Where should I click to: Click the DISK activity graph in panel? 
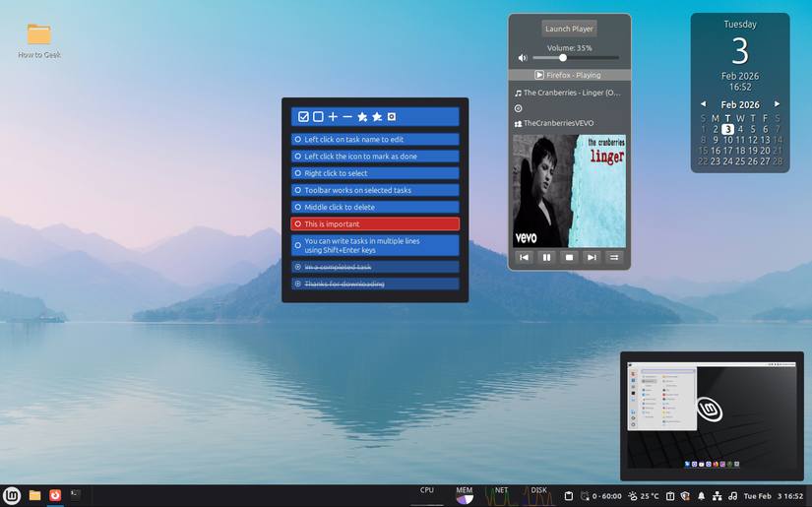coord(538,495)
